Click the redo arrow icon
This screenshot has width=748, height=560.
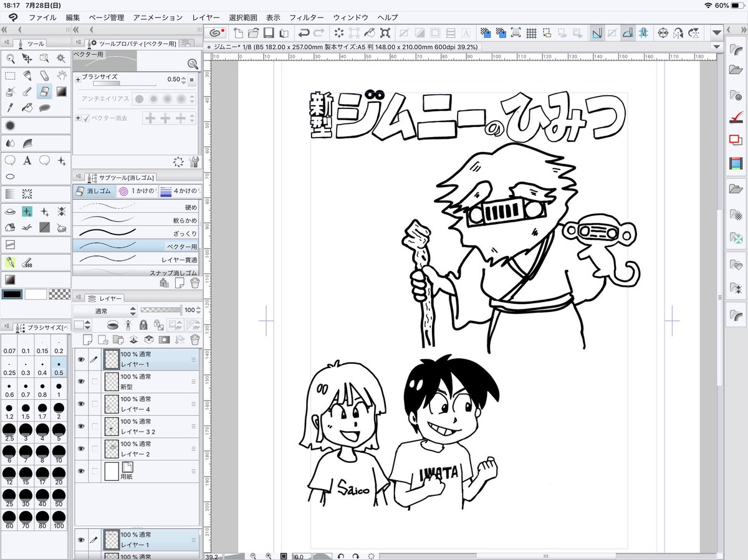pyautogui.click(x=319, y=33)
